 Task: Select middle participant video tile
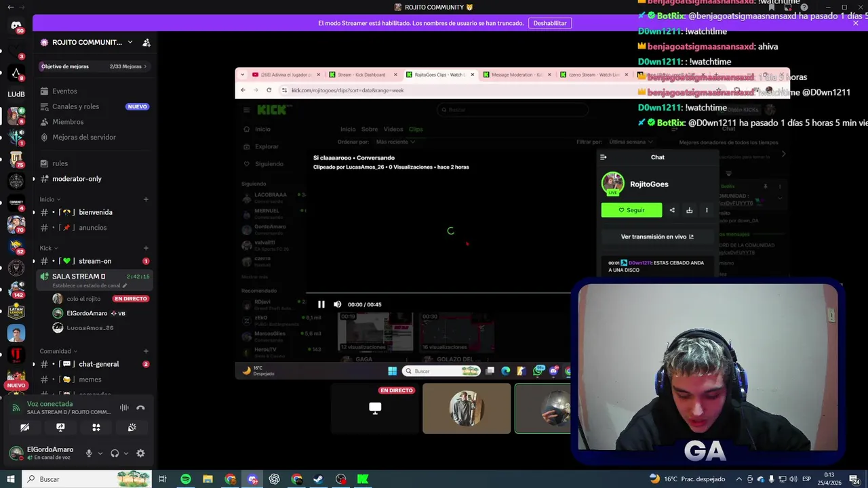pos(467,409)
